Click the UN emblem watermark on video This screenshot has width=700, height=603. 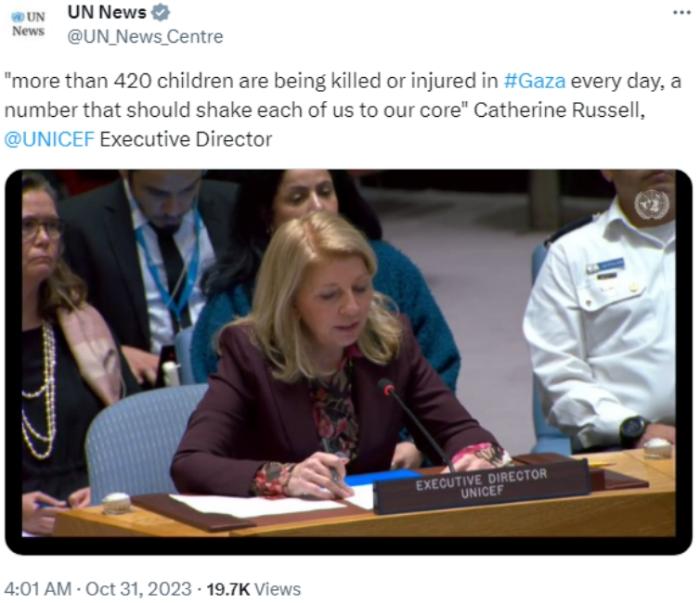[652, 204]
